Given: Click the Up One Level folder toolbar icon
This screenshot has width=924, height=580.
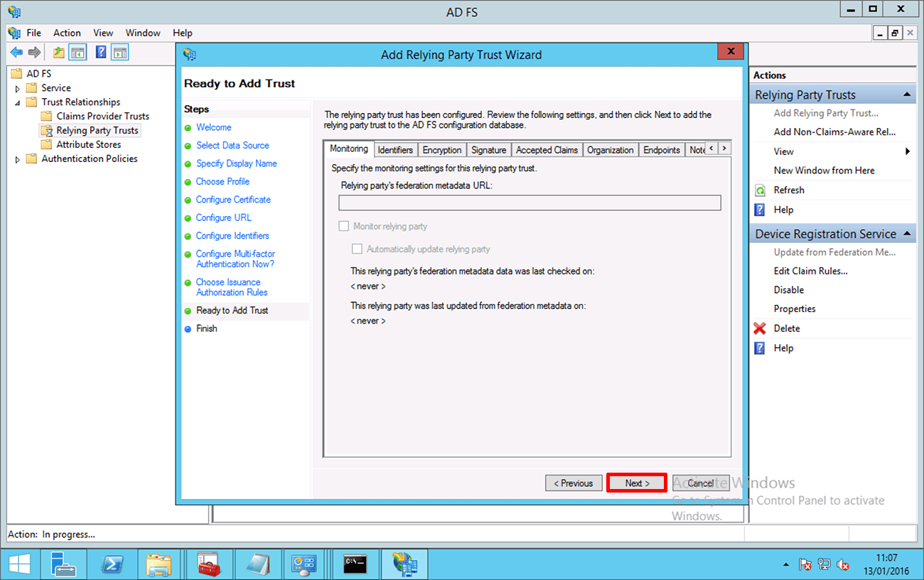Looking at the screenshot, I should 59,52.
